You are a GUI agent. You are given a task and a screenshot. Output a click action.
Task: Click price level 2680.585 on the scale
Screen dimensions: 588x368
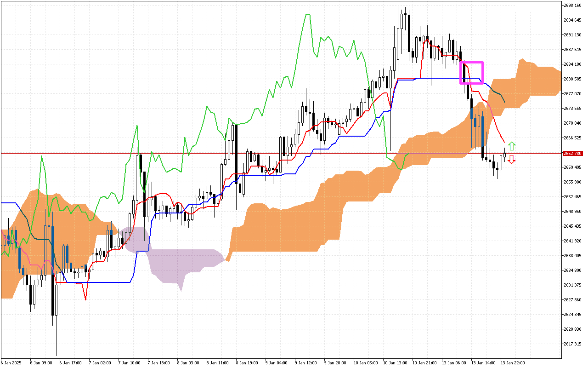[x=573, y=79]
